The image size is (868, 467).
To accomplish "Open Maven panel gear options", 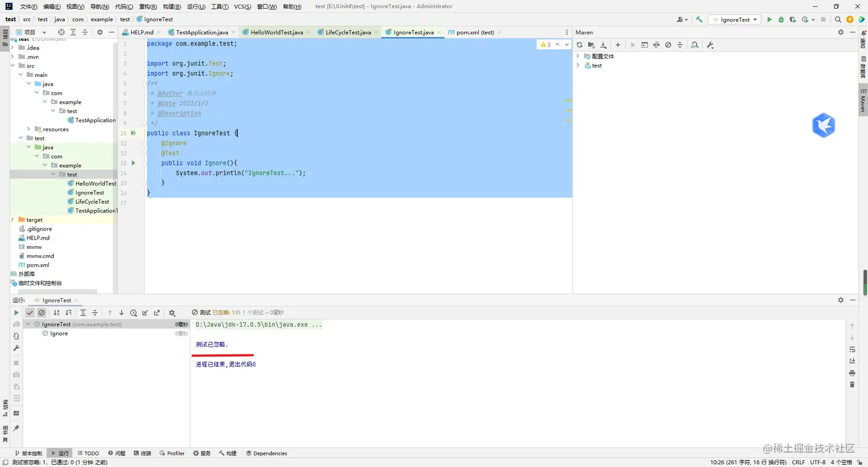I will click(x=840, y=32).
